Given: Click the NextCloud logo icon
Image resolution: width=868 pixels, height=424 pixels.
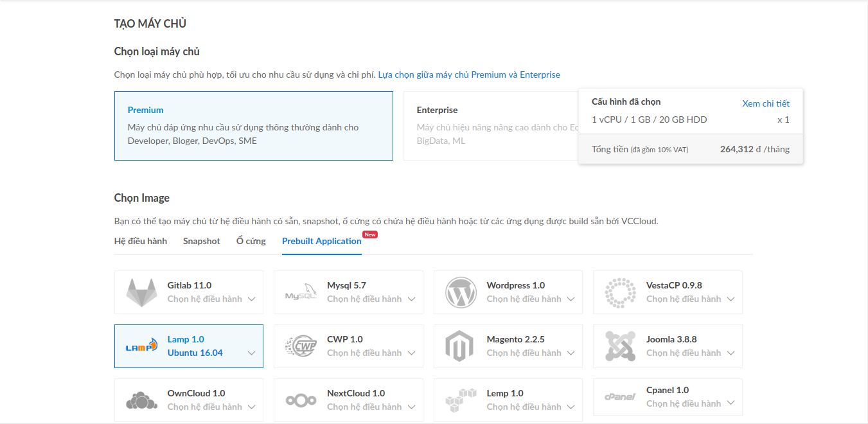Looking at the screenshot, I should 301,400.
